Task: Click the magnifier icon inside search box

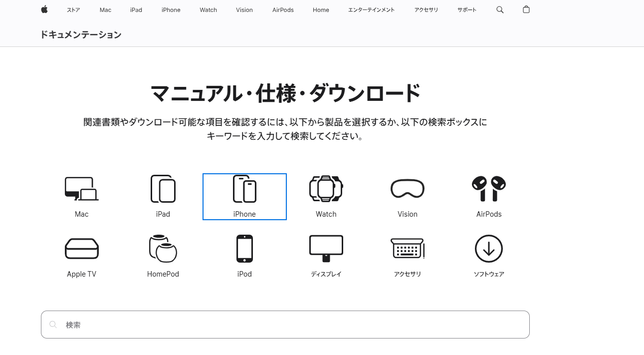Action: [53, 325]
